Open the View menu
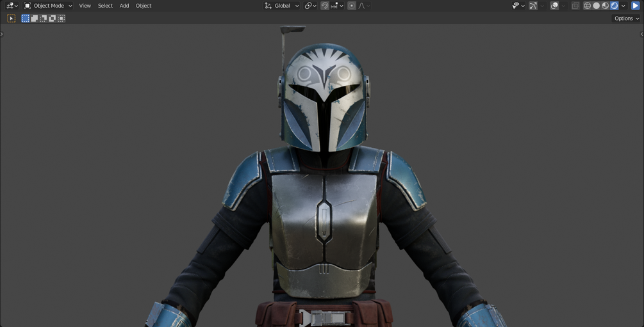This screenshot has width=644, height=327. (x=85, y=6)
